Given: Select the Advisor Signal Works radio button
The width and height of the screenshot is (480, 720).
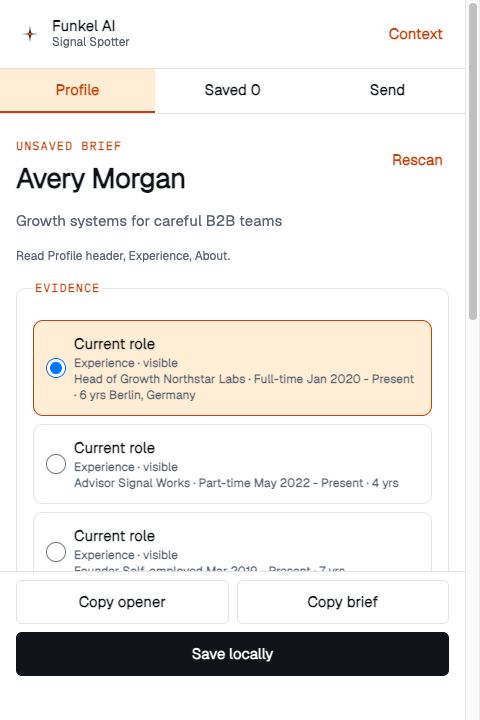Looking at the screenshot, I should (x=56, y=464).
